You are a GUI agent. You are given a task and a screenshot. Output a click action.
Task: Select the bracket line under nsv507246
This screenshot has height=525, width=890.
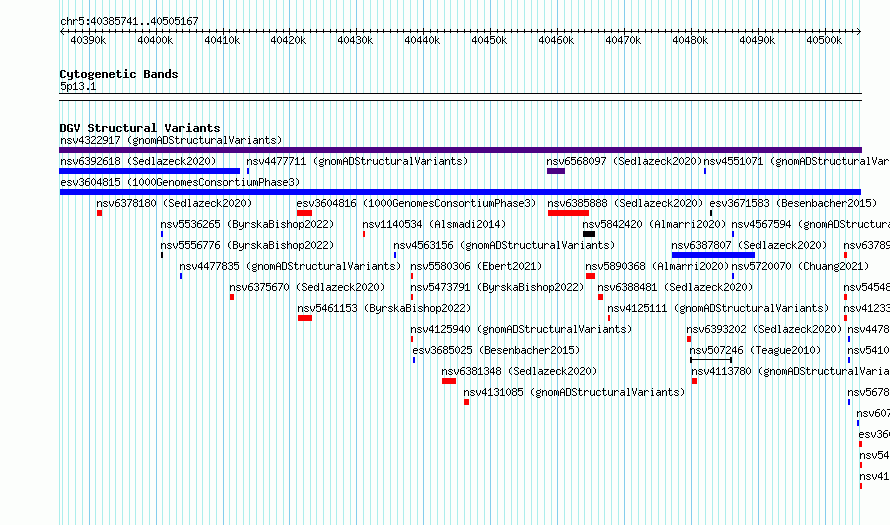coord(711,360)
